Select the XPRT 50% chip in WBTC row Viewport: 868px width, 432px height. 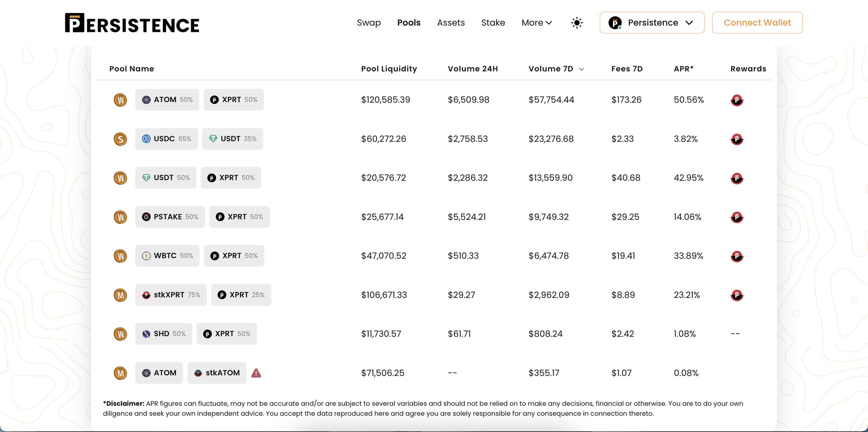pyautogui.click(x=234, y=256)
